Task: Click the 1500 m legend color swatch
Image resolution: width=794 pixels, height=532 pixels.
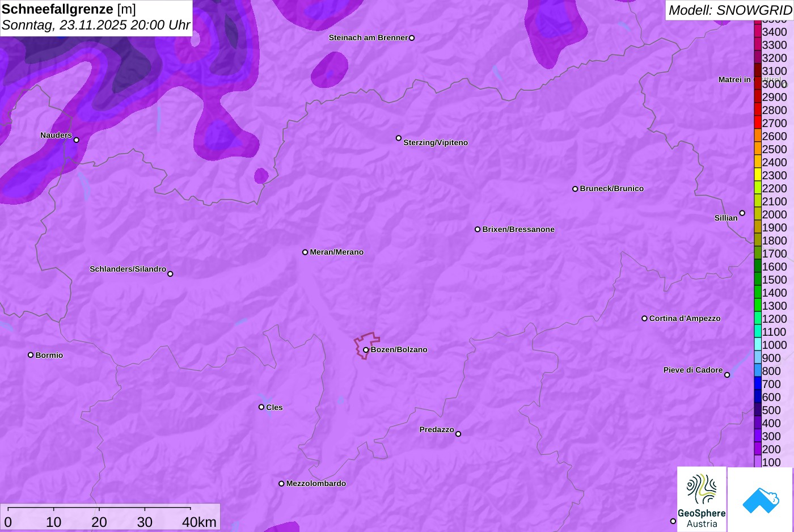Action: pos(758,280)
